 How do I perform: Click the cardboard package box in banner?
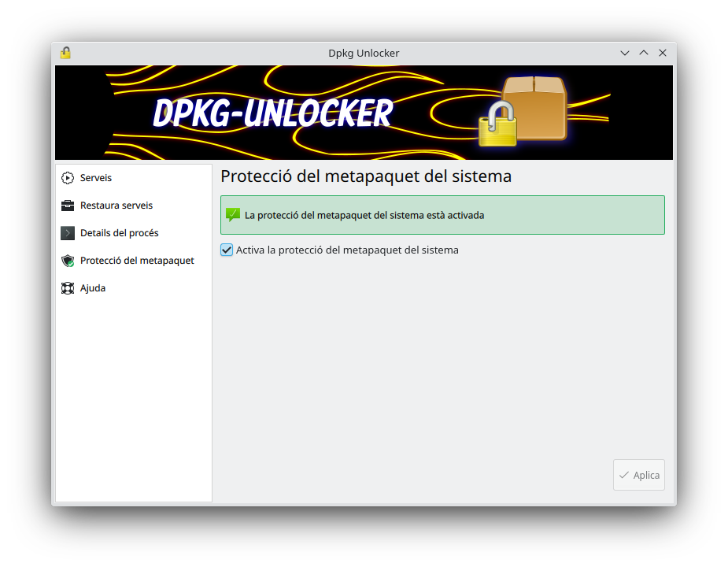click(x=534, y=106)
